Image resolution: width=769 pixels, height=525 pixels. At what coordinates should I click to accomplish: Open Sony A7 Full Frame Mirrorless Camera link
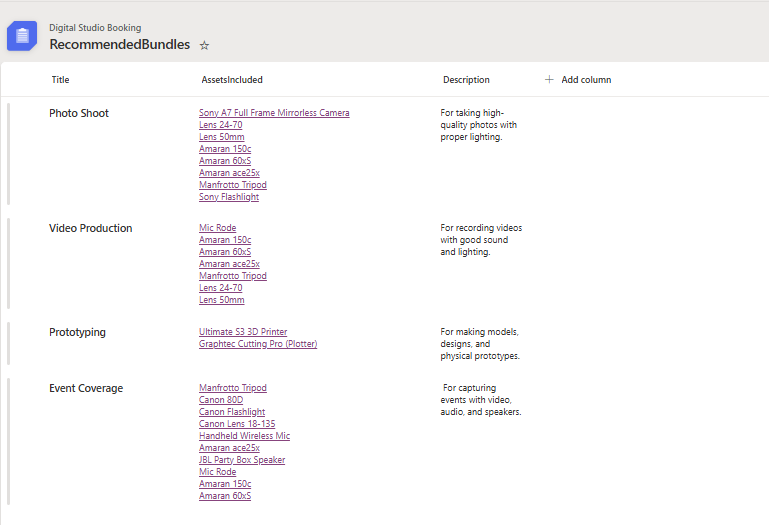(x=274, y=113)
